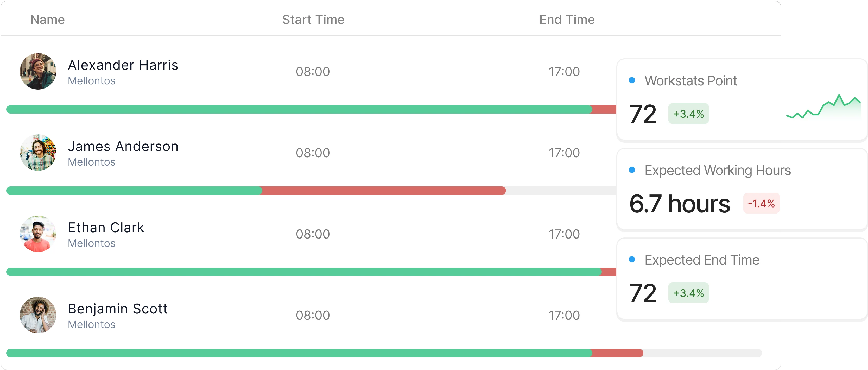Click Ethan Clark's profile avatar
Viewport: 868px width, 370px height.
[38, 234]
